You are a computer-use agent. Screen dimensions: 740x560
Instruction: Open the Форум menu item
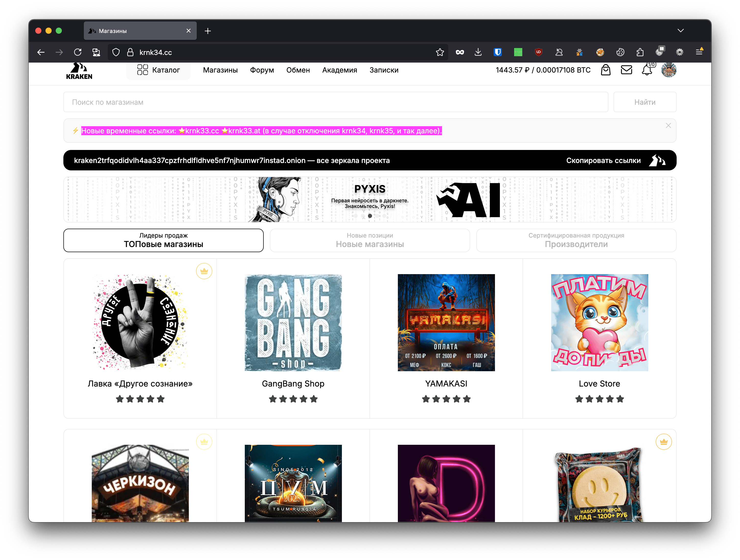click(x=262, y=70)
